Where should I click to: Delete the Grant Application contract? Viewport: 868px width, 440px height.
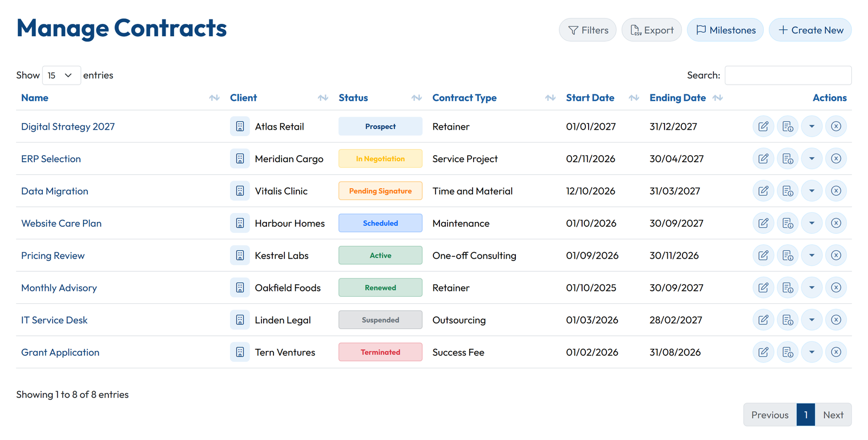pyautogui.click(x=836, y=352)
